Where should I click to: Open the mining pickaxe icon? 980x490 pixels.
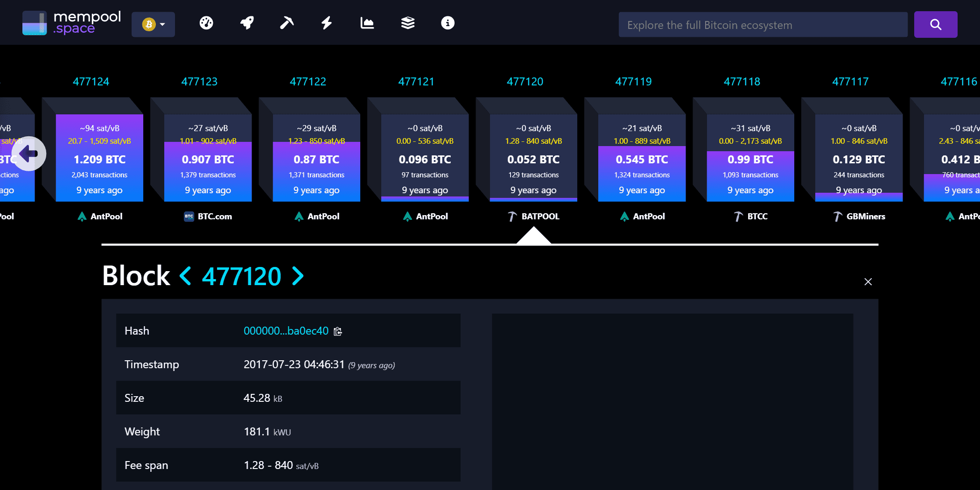287,23
